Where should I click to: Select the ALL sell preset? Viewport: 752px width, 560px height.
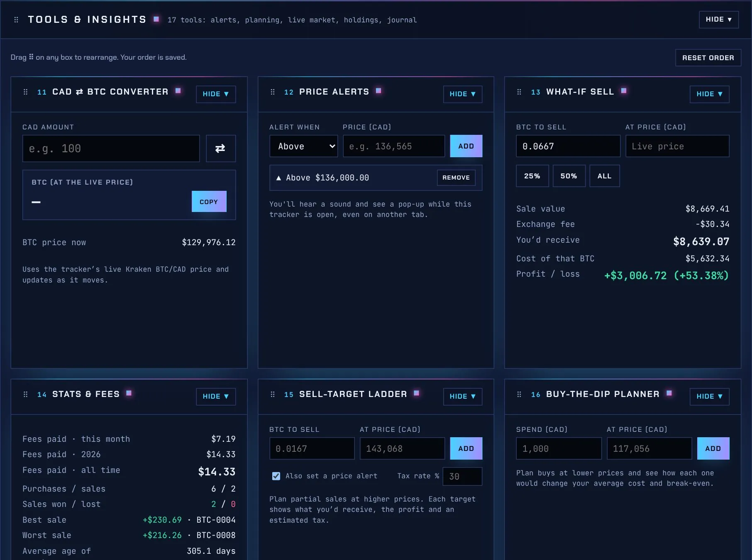coord(605,176)
